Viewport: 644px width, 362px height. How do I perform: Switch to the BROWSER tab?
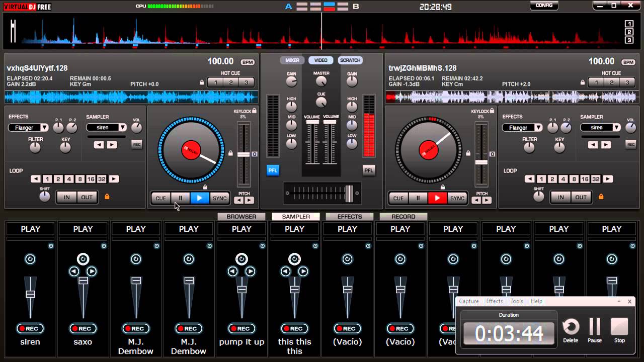click(x=242, y=217)
